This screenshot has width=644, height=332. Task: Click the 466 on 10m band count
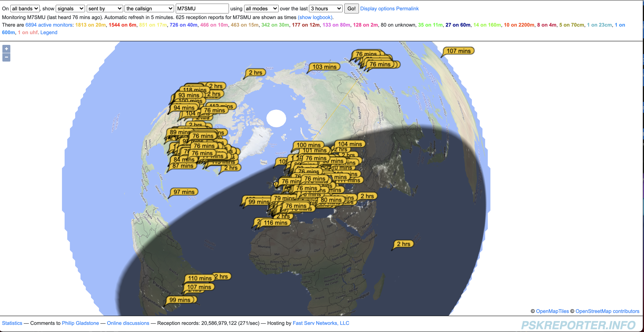214,25
